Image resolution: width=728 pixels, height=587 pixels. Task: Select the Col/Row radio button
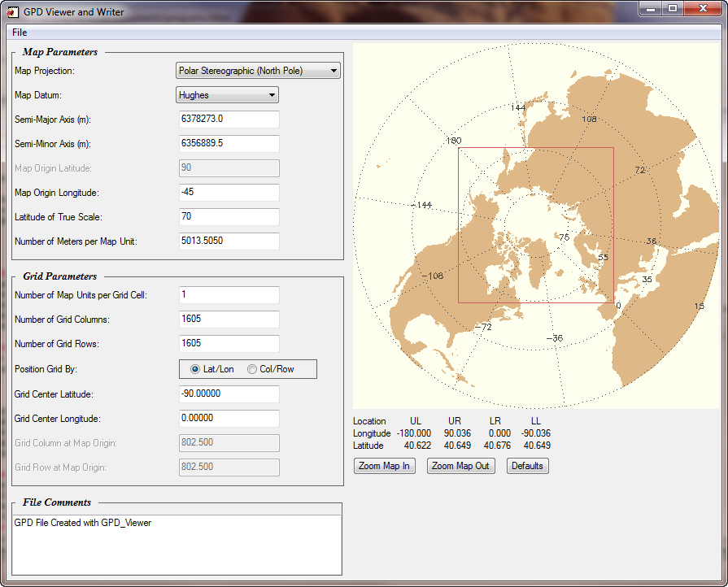point(252,369)
